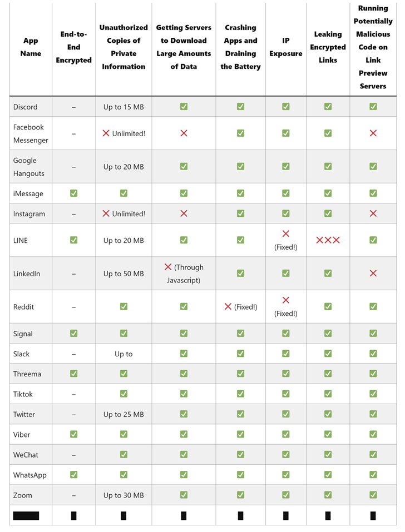Click Signal's End-to-End Encrypted green checkmark
The width and height of the screenshot is (405, 532).
[73, 334]
